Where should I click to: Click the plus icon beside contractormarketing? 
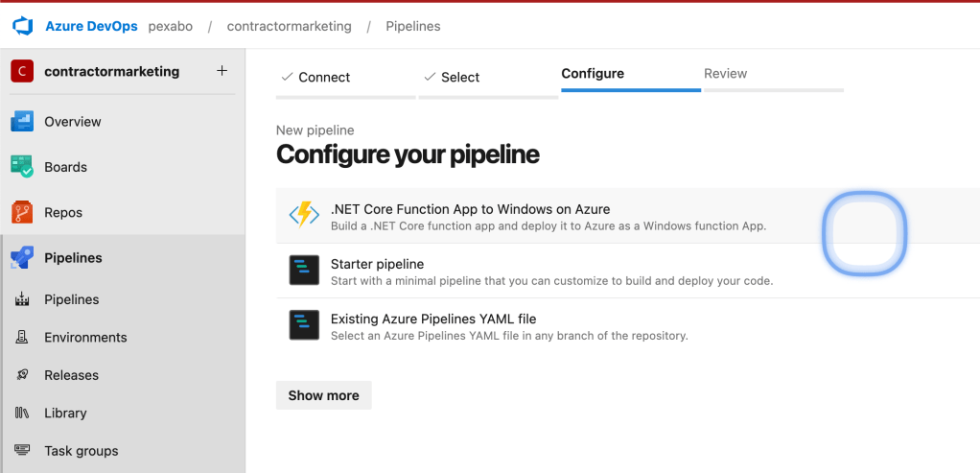pyautogui.click(x=222, y=71)
